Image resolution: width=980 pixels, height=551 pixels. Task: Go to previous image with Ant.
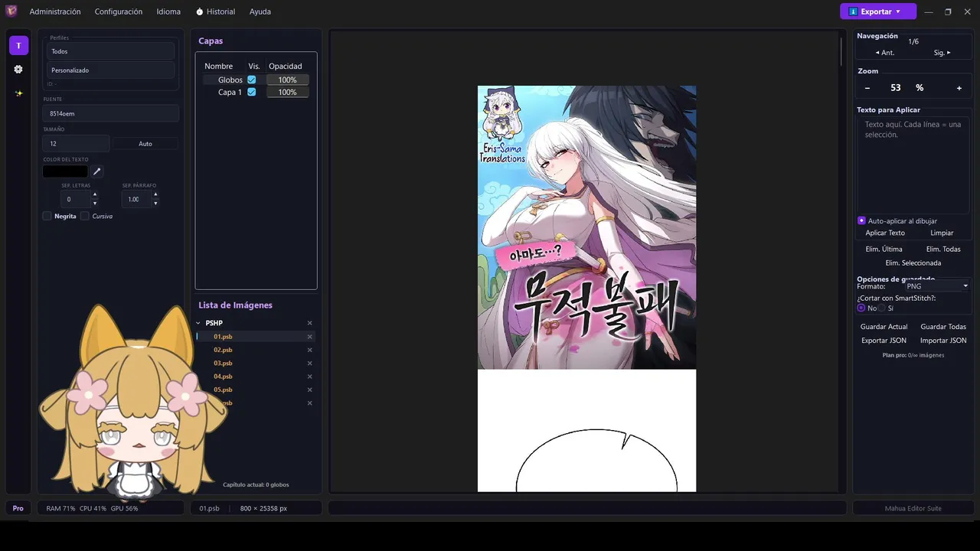[885, 53]
